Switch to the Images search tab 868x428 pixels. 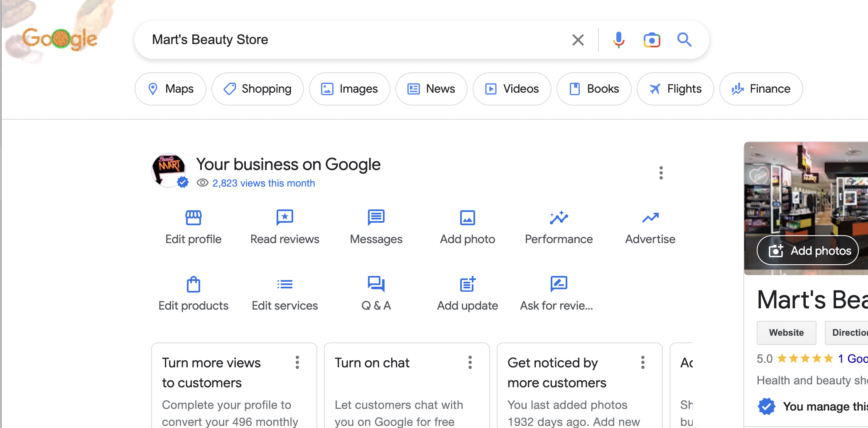(x=349, y=89)
